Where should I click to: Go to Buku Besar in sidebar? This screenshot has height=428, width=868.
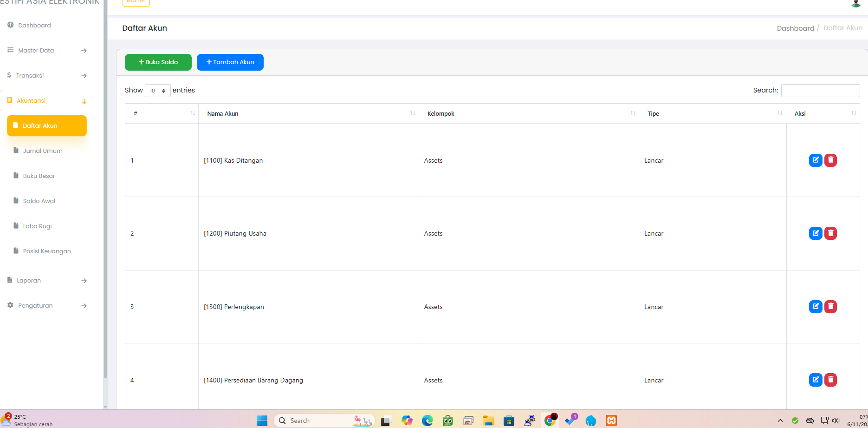tap(39, 176)
